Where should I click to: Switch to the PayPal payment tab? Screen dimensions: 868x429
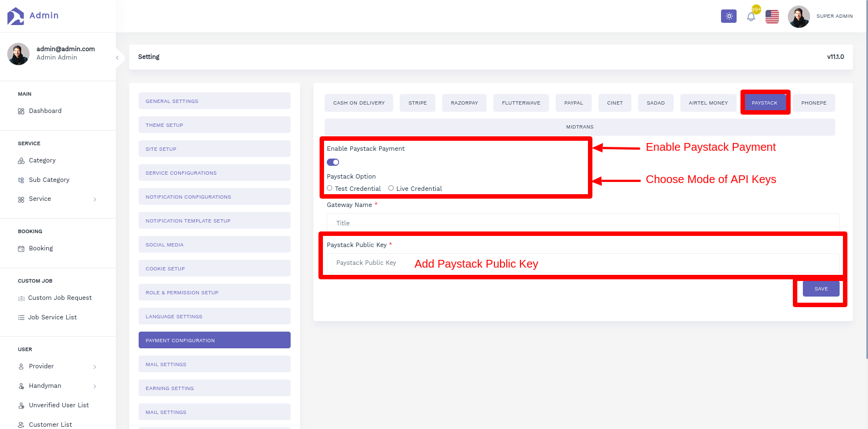tap(573, 103)
